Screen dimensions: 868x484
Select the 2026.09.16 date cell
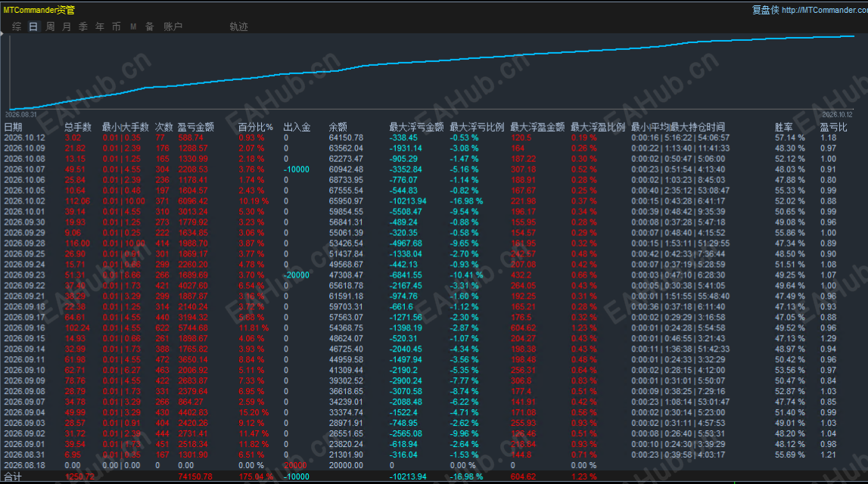click(x=24, y=328)
